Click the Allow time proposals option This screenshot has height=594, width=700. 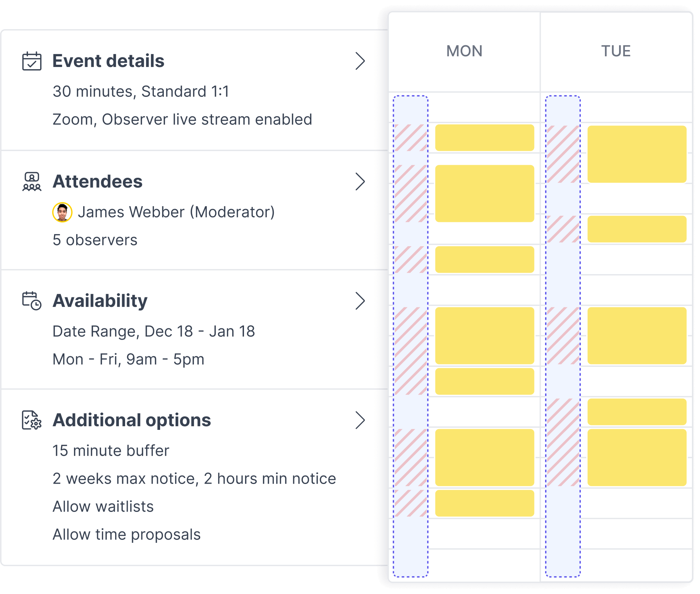pos(127,534)
